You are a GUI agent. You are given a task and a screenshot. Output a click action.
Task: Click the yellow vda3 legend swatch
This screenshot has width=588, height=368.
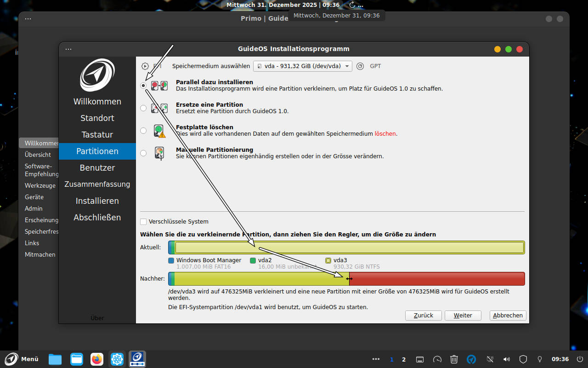(328, 260)
